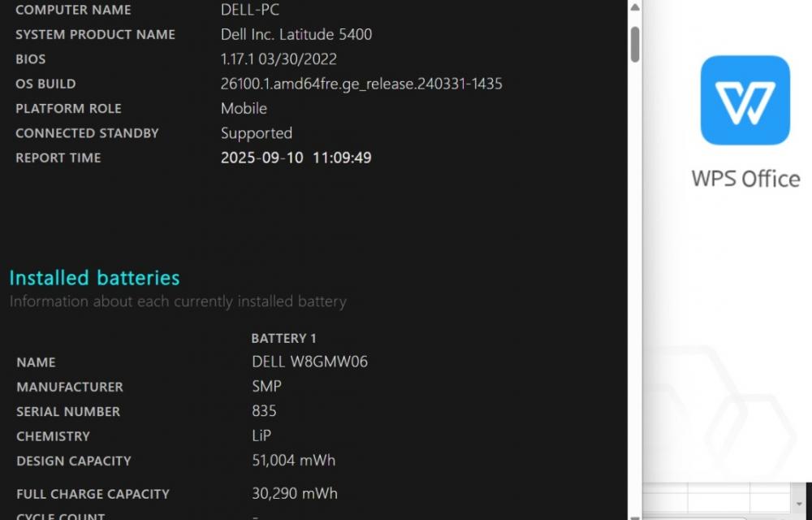Select the COMPUTER NAME value 'DELL-PC'
The height and width of the screenshot is (520, 812).
[x=249, y=9]
